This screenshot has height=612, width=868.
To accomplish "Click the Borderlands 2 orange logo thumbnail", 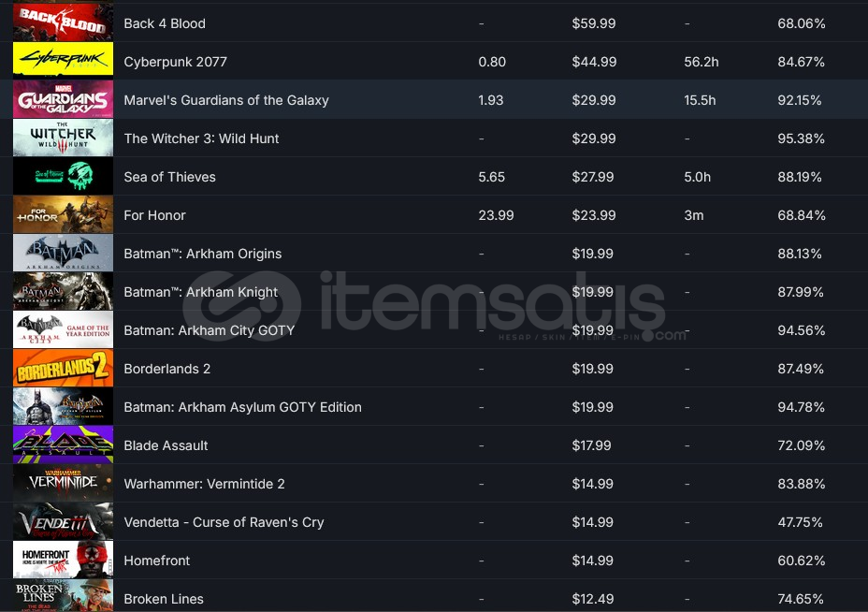I will [x=63, y=368].
